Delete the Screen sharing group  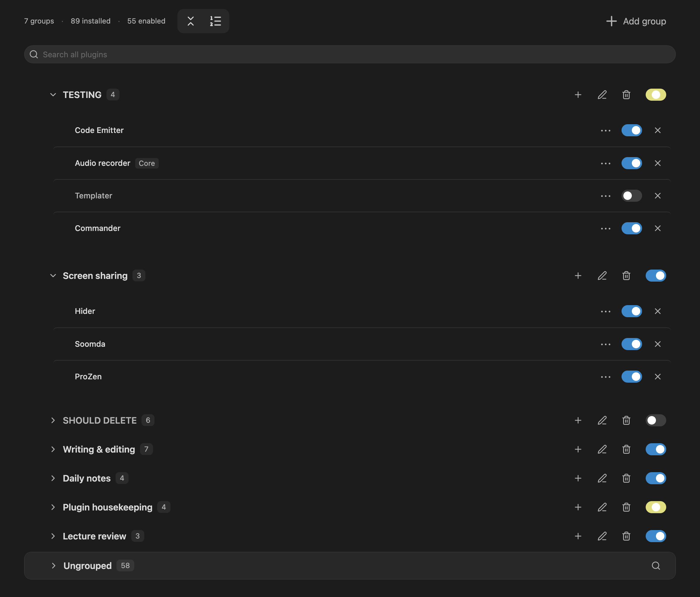point(626,276)
